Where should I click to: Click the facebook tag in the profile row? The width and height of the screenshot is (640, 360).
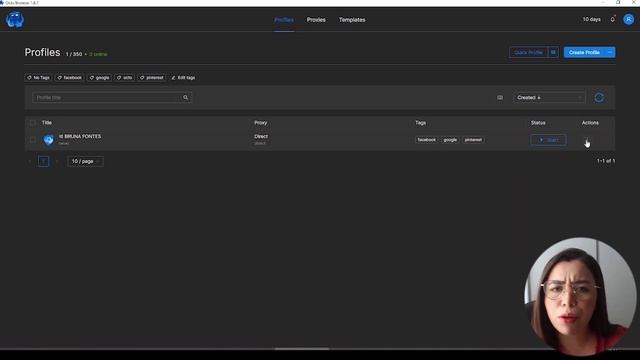pyautogui.click(x=427, y=140)
